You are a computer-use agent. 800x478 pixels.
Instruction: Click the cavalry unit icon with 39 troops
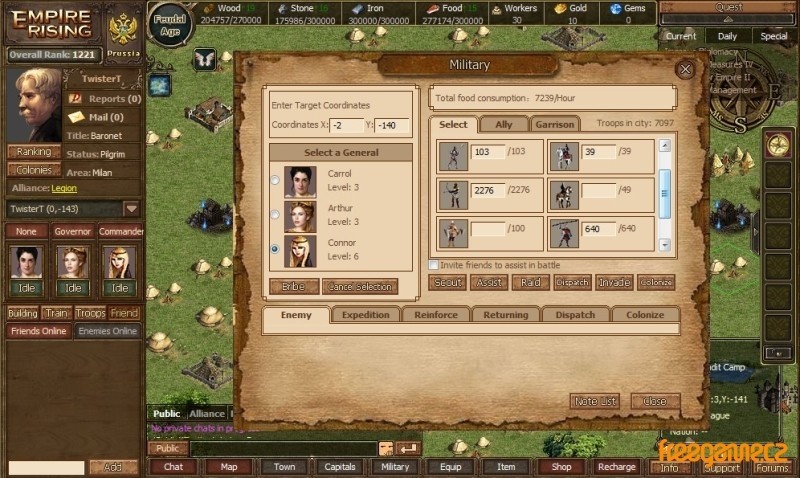[564, 157]
